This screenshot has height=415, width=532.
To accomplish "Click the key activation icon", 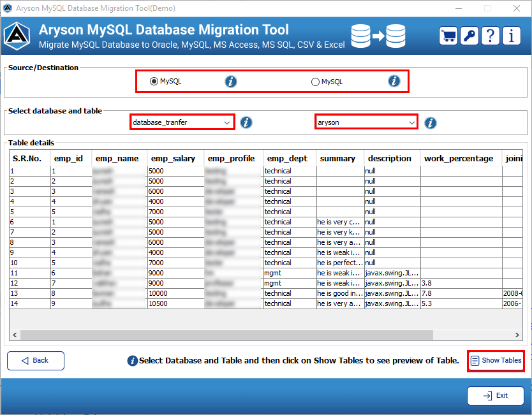I will pos(469,36).
